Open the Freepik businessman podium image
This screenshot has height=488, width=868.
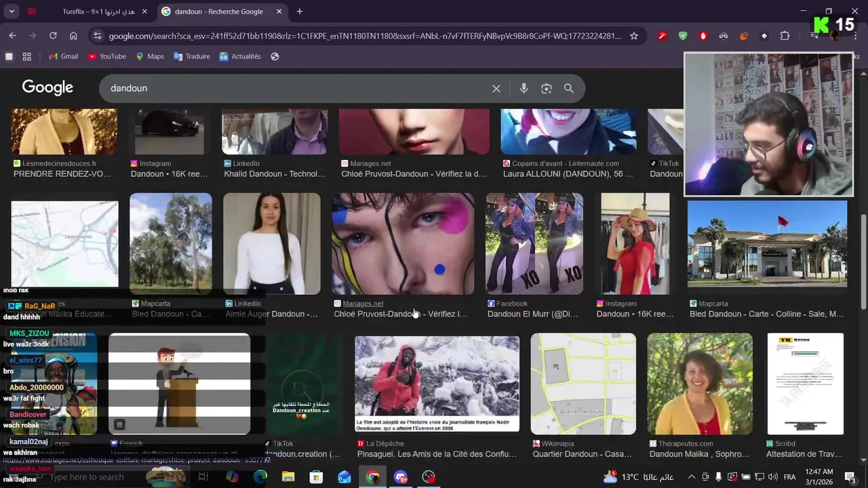pyautogui.click(x=179, y=384)
